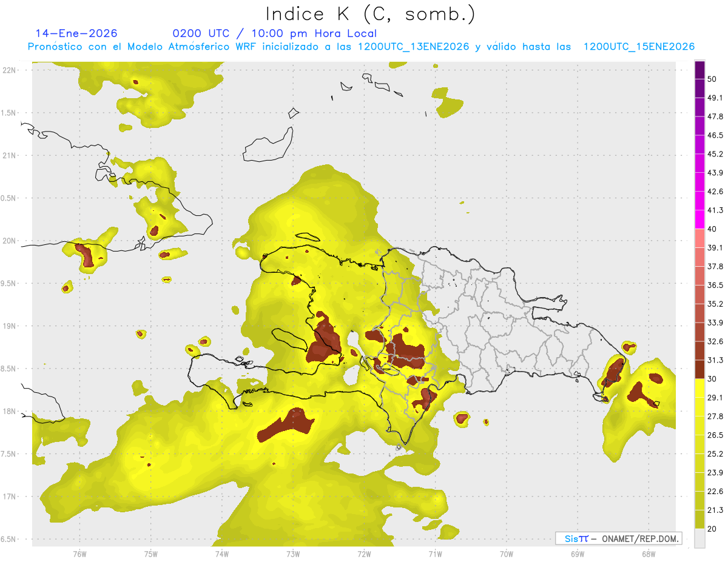
Task: Click the colorbar value "50"
Action: (712, 79)
